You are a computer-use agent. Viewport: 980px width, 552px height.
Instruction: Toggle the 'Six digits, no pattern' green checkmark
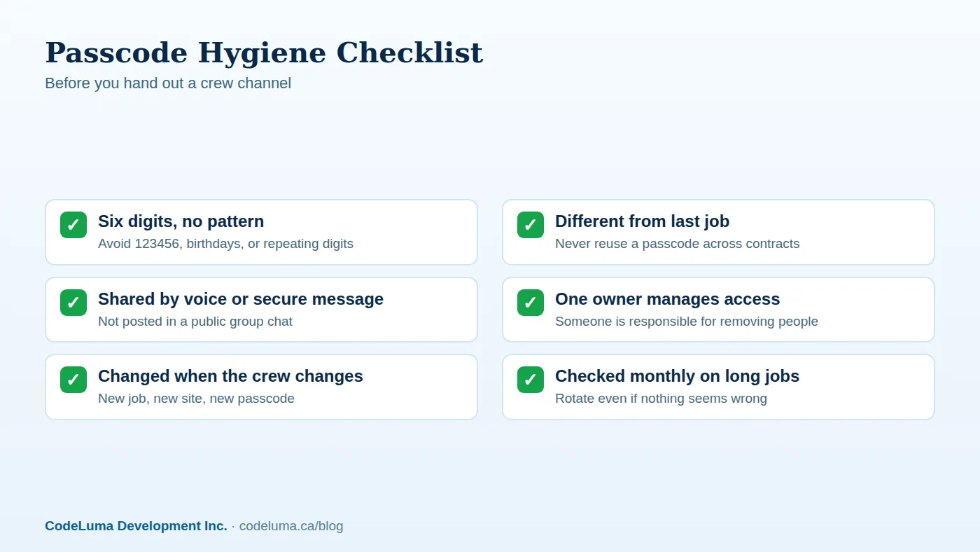pyautogui.click(x=73, y=225)
